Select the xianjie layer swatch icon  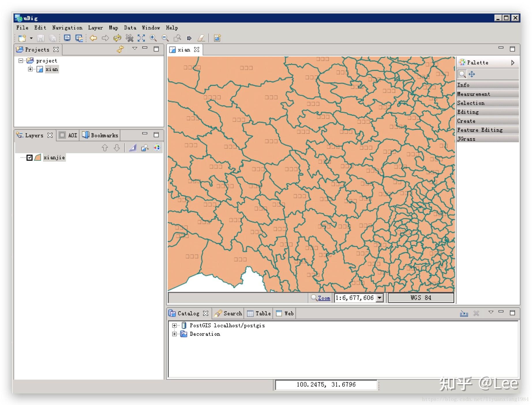[x=38, y=157]
